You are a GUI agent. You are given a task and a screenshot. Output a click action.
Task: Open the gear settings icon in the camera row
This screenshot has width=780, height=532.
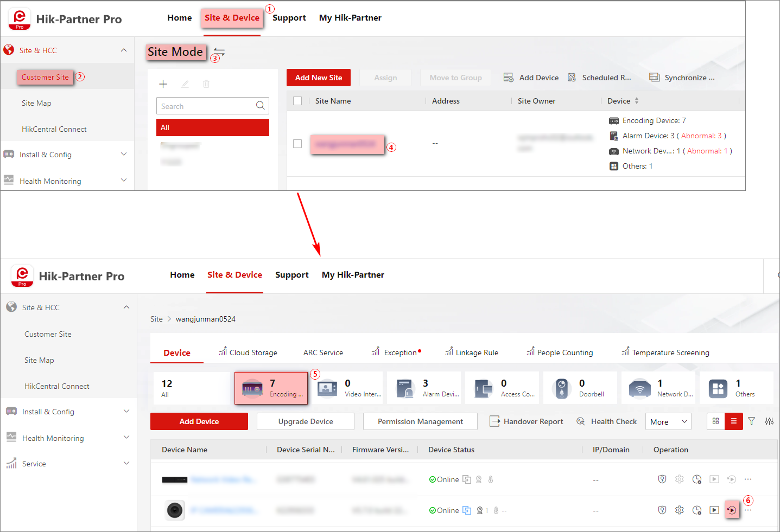pos(680,510)
